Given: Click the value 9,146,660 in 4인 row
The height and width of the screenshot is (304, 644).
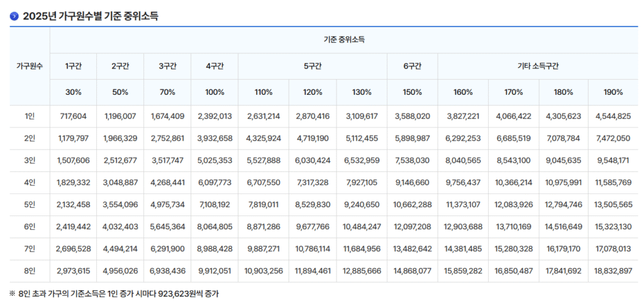Looking at the screenshot, I should tap(413, 183).
